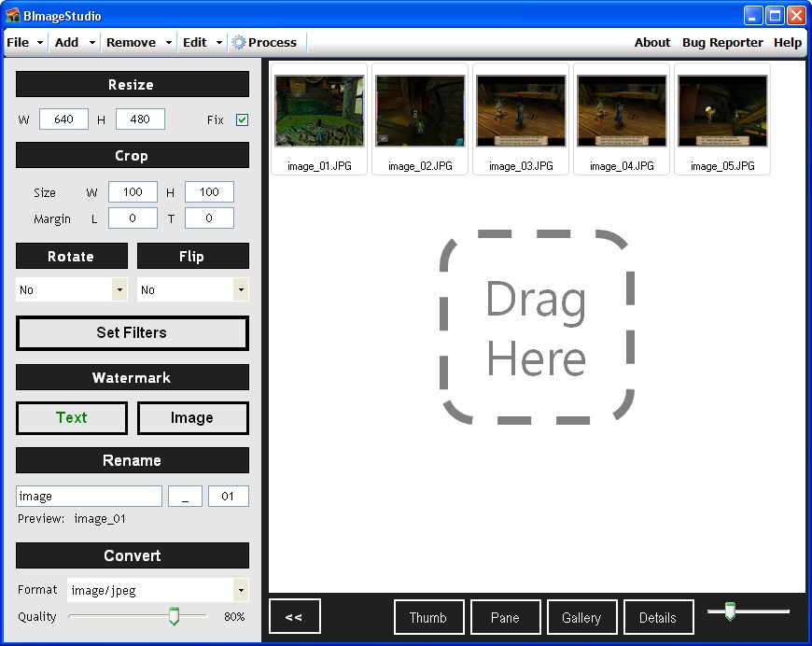Open the Format image/jpeg dropdown

click(241, 590)
